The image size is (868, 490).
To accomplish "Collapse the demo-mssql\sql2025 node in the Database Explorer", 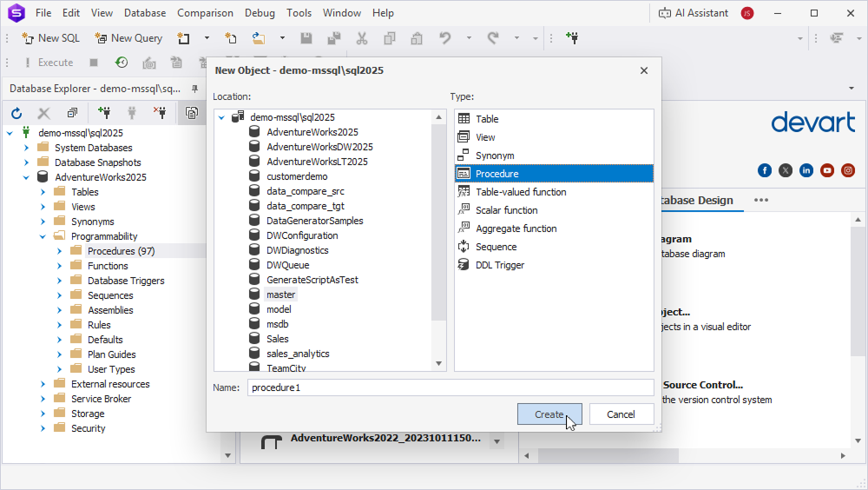I will 10,133.
